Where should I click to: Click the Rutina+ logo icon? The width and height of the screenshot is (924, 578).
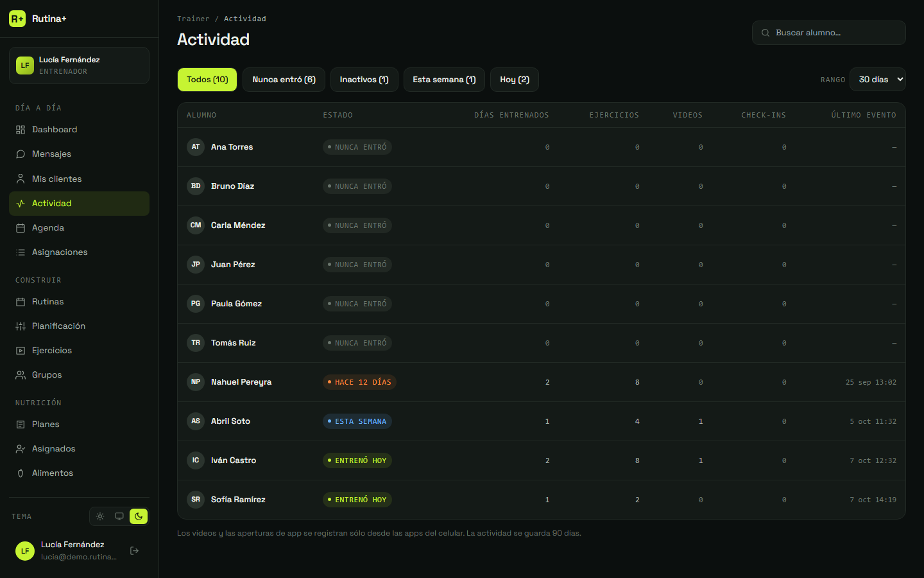pos(17,19)
